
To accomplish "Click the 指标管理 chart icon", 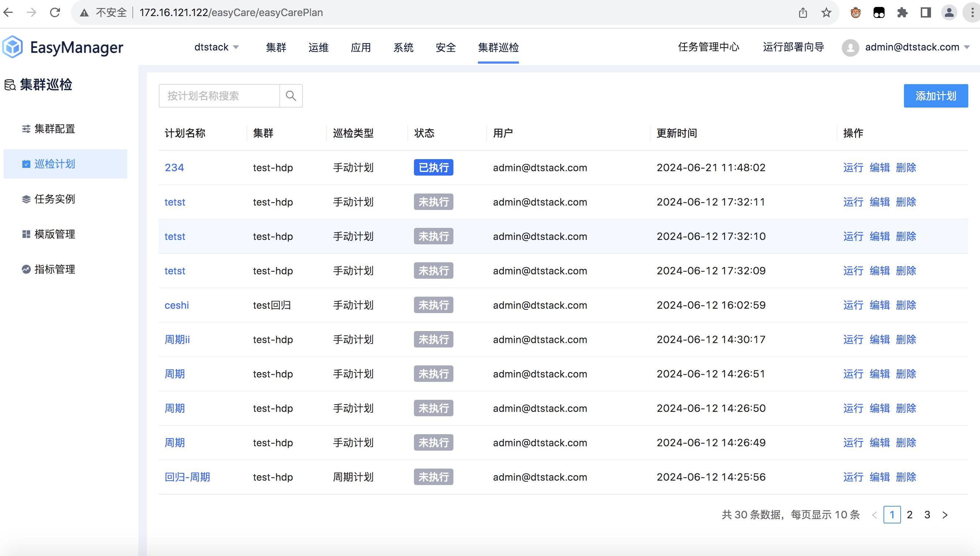I will click(x=26, y=269).
